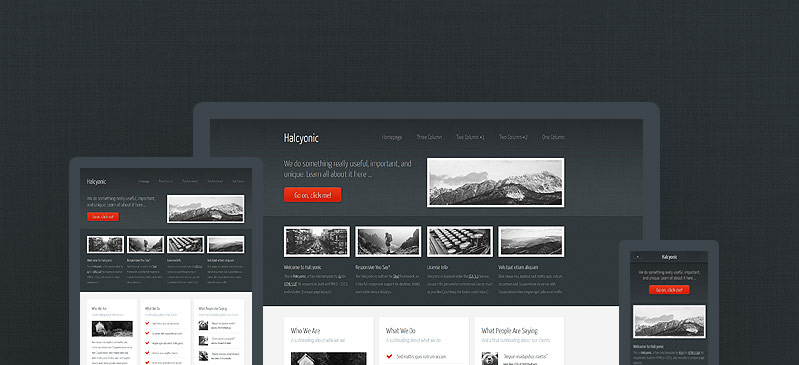Open the large mountain banner image in the desktop mockup
Viewport: 799px width, 365px height.
[x=495, y=182]
